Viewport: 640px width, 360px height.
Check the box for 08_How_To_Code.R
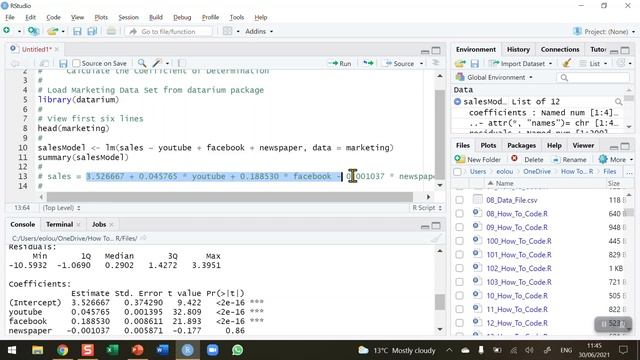(x=460, y=214)
